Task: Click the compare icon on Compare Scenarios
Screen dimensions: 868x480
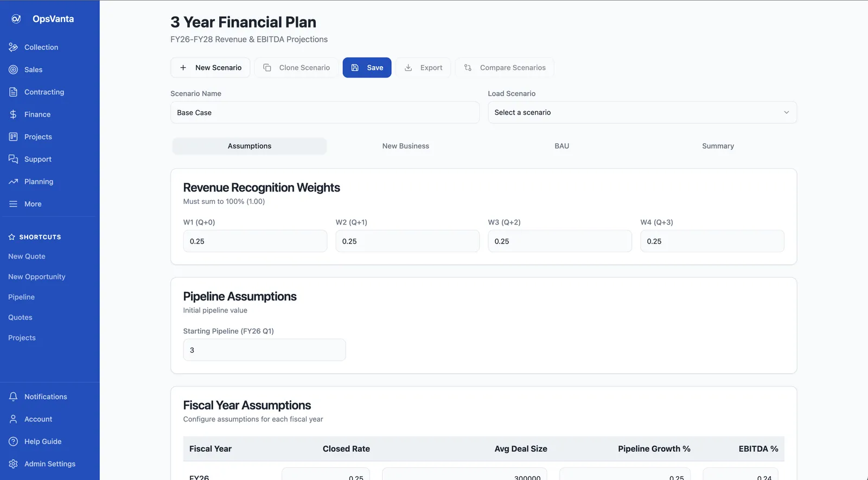Action: 468,68
